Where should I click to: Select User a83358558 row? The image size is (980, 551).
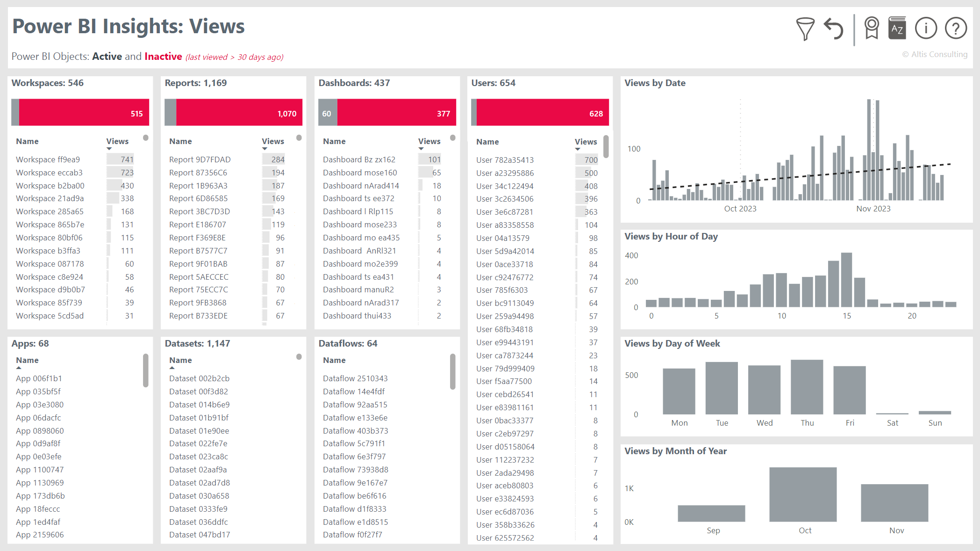point(537,225)
